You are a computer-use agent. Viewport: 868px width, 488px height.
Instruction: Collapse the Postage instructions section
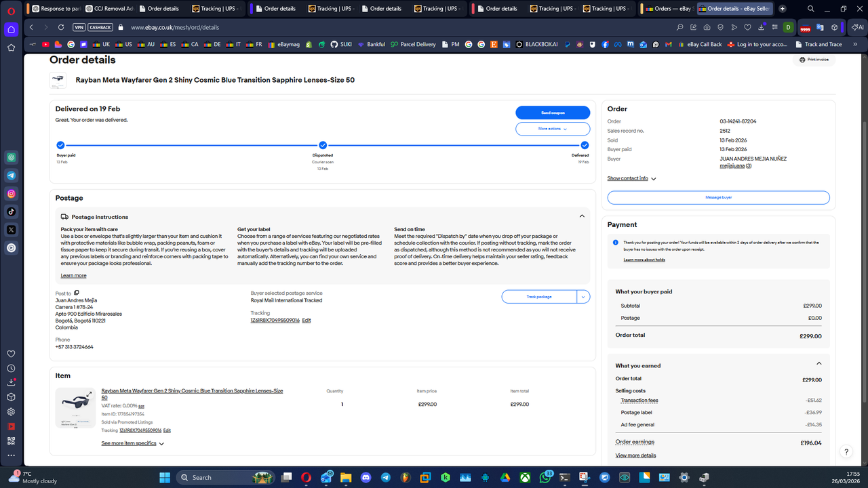tap(581, 216)
